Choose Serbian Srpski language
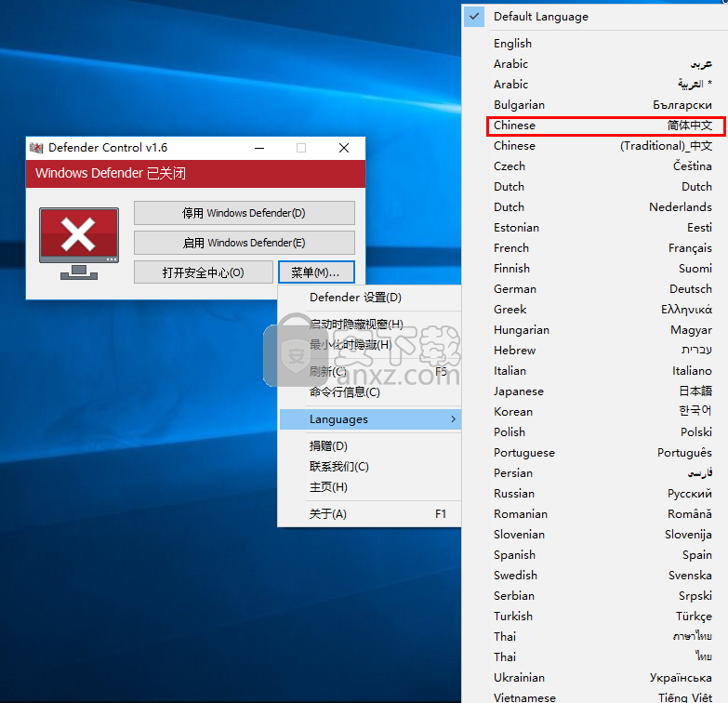 [x=596, y=596]
